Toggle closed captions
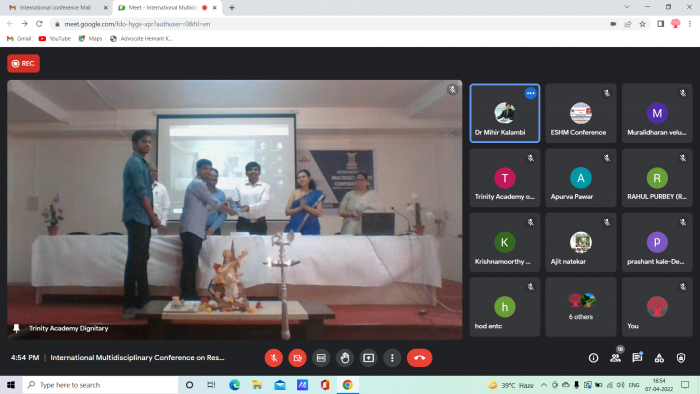Screen dimensions: 700x394 pyautogui.click(x=321, y=358)
